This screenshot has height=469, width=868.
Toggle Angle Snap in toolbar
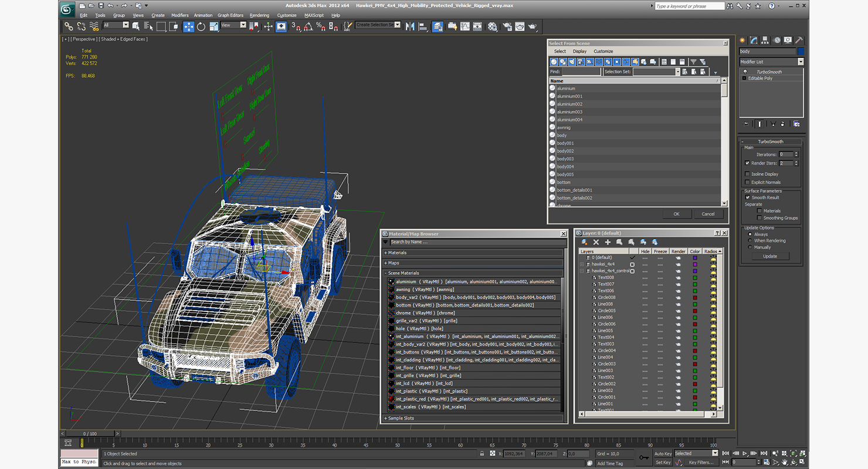308,26
